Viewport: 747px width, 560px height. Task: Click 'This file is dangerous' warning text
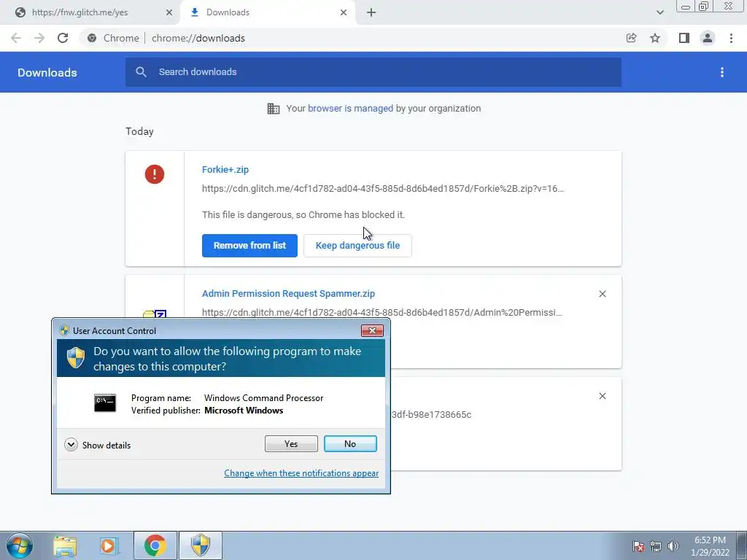tap(303, 215)
